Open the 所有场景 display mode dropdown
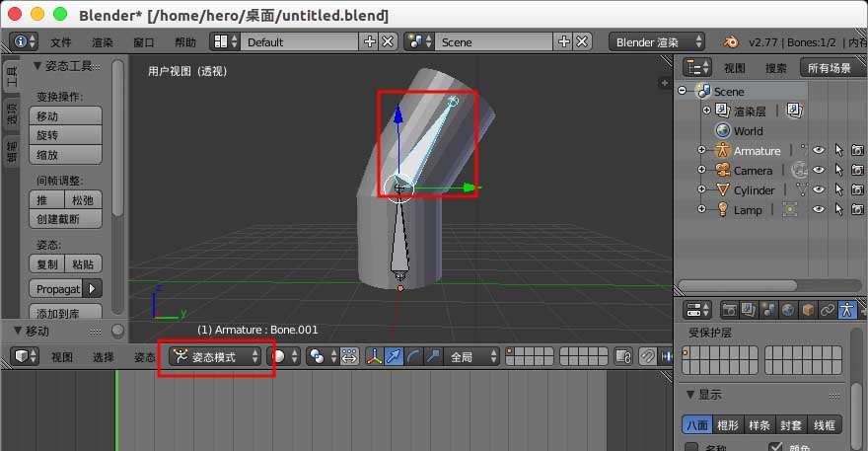 [x=833, y=67]
